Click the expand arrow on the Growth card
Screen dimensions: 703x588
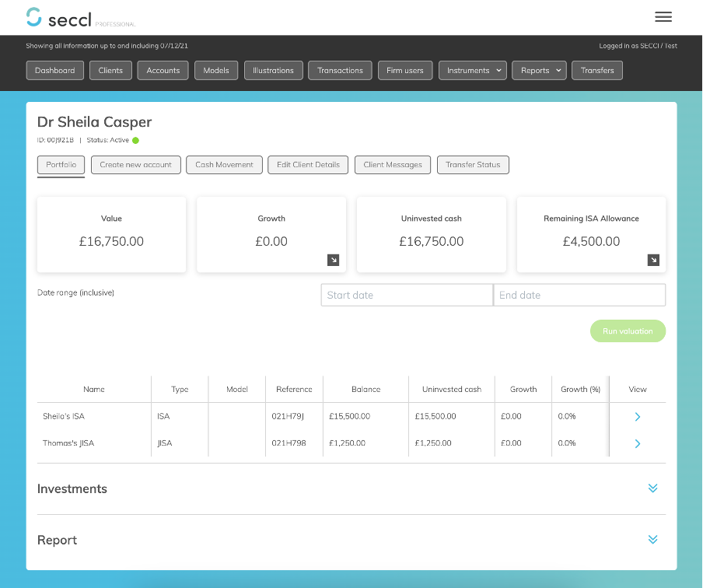(x=334, y=260)
